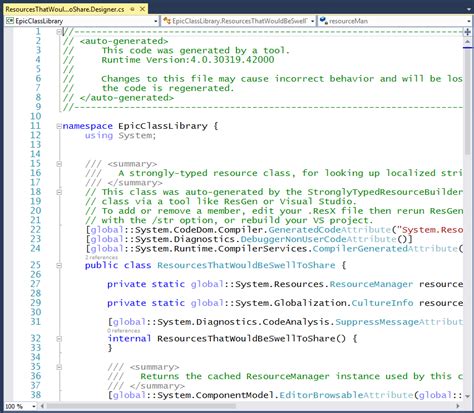Image resolution: width=474 pixels, height=413 pixels.
Task: Click 'private' keyword on line 29
Action: coord(127,303)
